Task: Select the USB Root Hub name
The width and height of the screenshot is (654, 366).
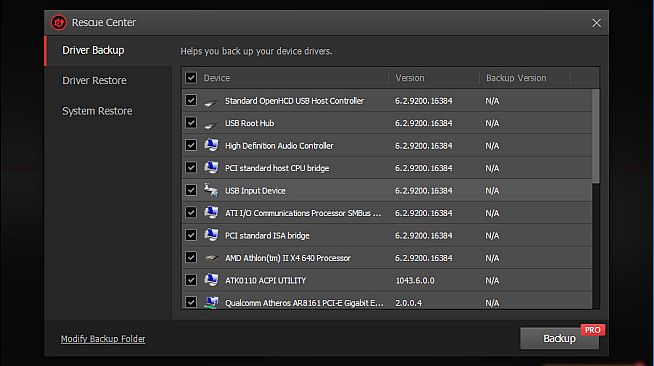Action: [x=249, y=123]
